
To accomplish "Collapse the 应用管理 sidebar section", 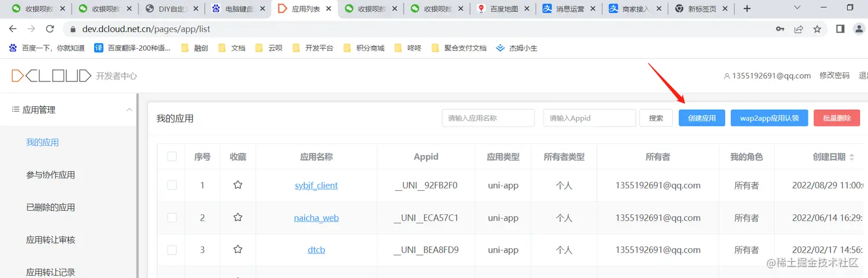I will click(129, 110).
